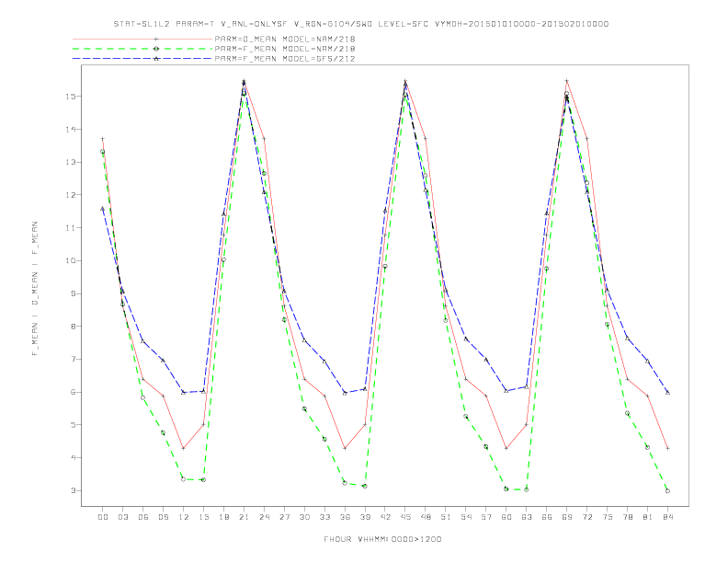Screen dimensions: 728x563
Task: Click x-axis forecast hour label 36
Action: [x=345, y=517]
